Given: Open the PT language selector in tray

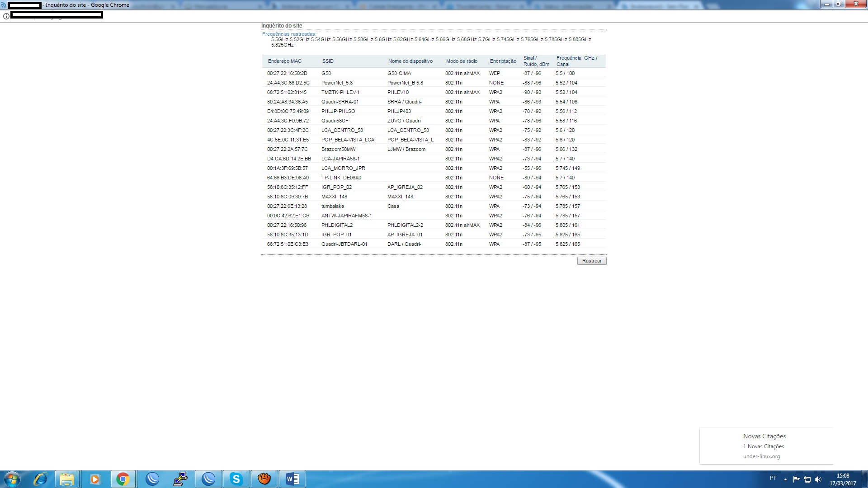Looking at the screenshot, I should coord(773,478).
